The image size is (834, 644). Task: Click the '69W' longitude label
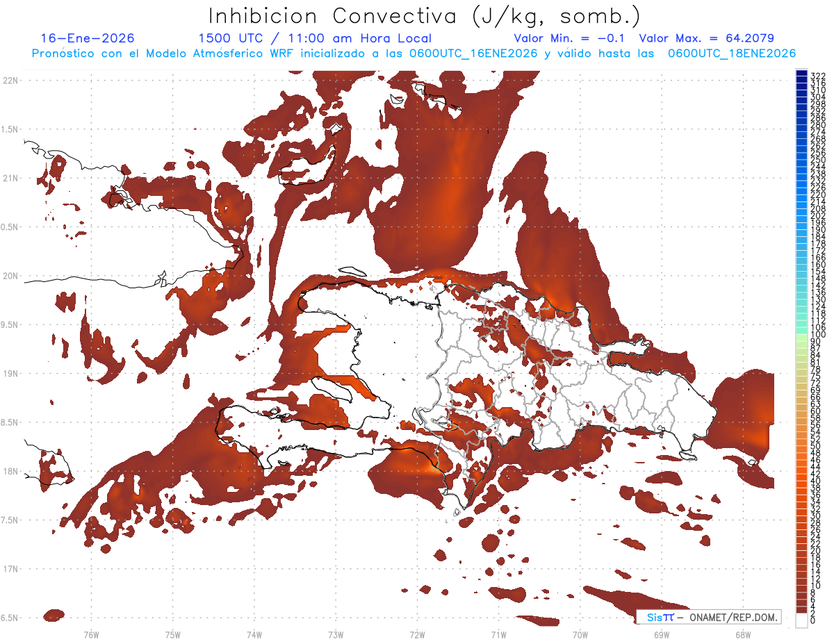[x=662, y=635]
